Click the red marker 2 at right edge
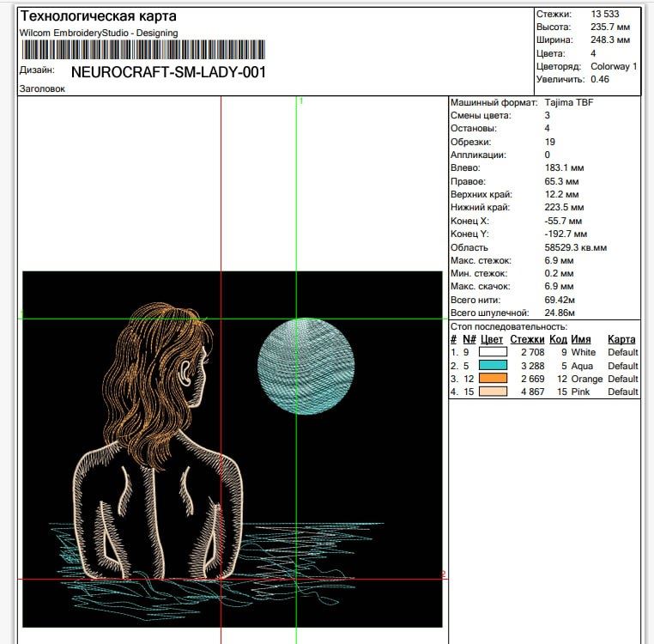 (444, 574)
